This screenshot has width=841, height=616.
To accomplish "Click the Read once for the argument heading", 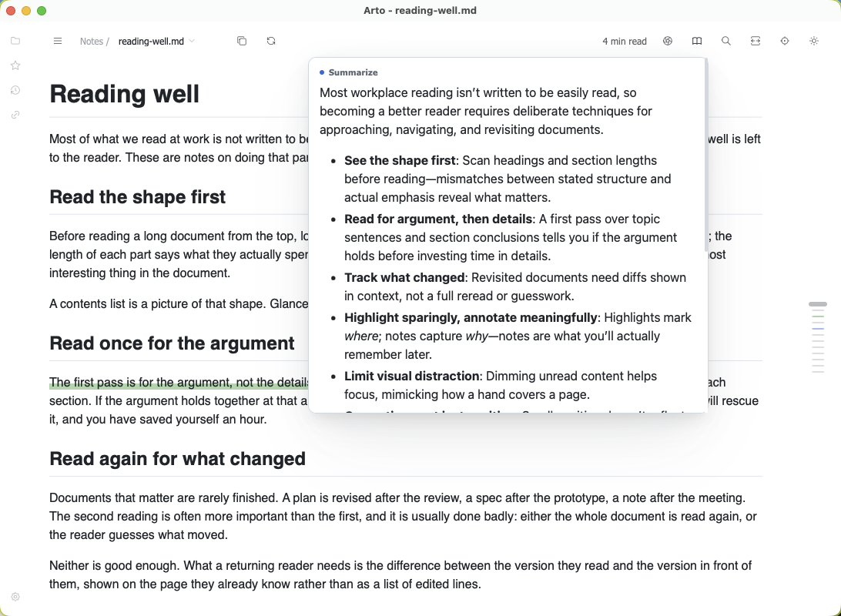I will 172,343.
